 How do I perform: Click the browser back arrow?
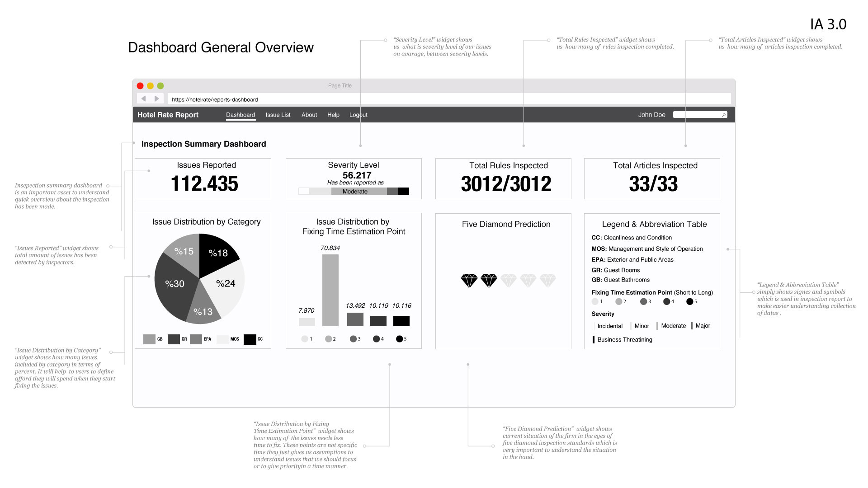[144, 99]
